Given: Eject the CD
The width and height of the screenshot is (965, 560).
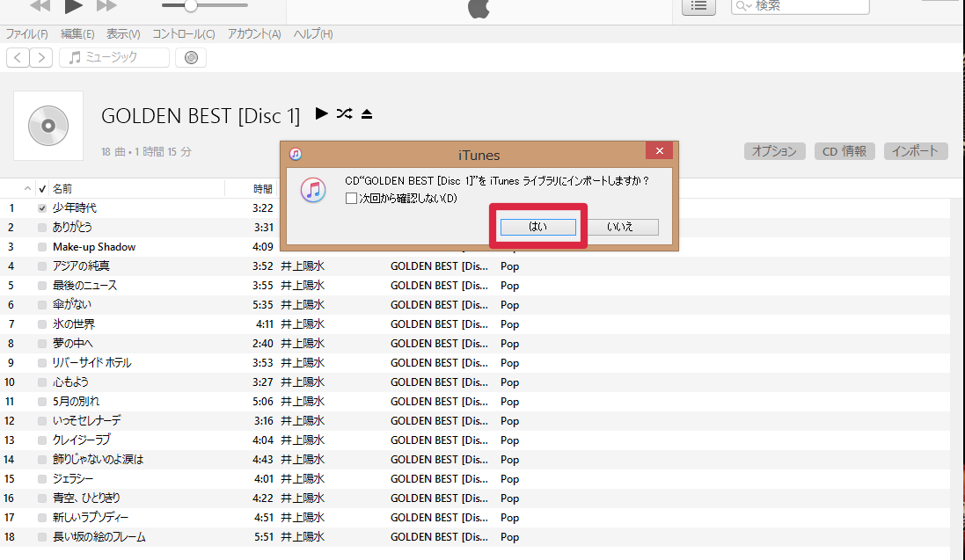Looking at the screenshot, I should (x=367, y=113).
